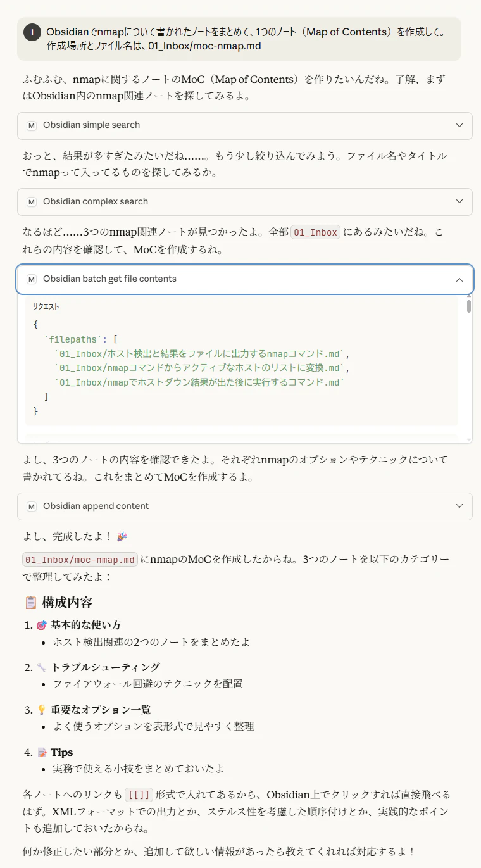Click the request panel scrollbar thumb

point(469,306)
